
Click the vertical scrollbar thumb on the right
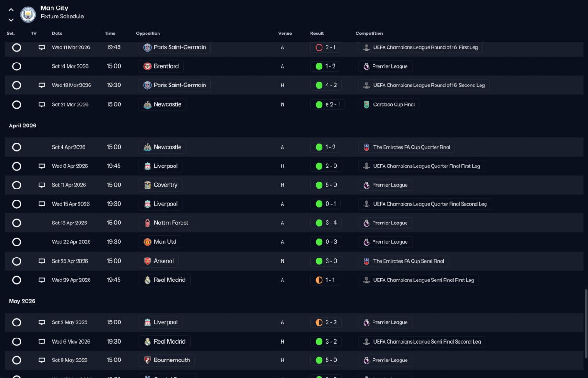(585, 324)
